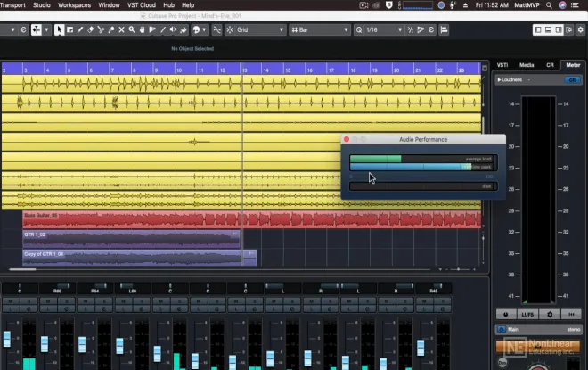
Task: Open the color selector dropdown arrow
Action: coord(204,29)
